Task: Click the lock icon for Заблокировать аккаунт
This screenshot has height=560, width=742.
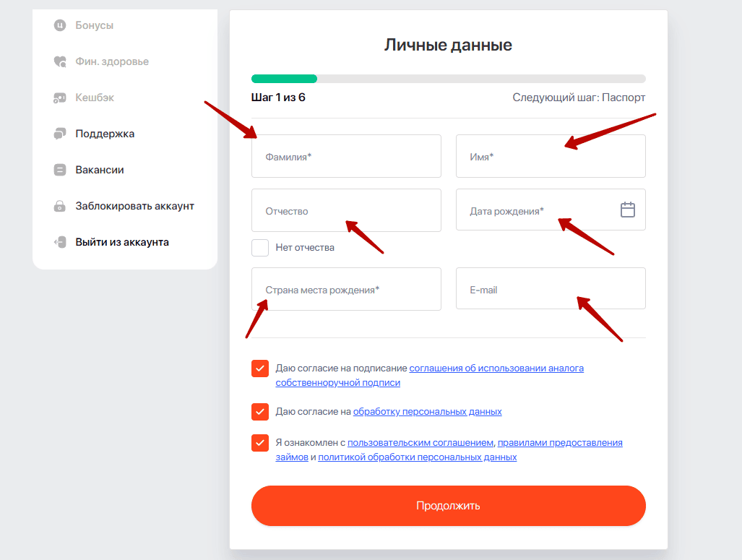Action: (60, 206)
